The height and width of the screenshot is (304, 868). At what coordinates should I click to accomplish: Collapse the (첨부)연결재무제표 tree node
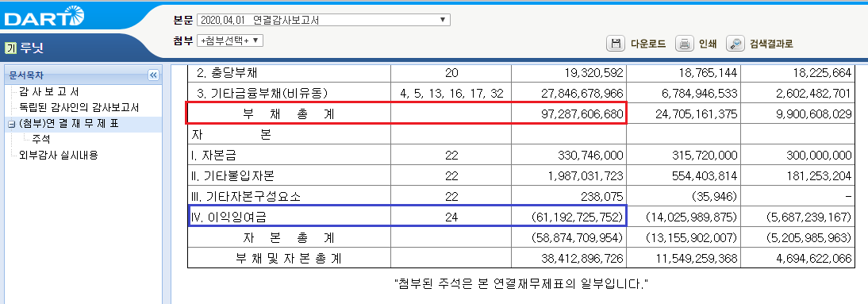(x=12, y=125)
